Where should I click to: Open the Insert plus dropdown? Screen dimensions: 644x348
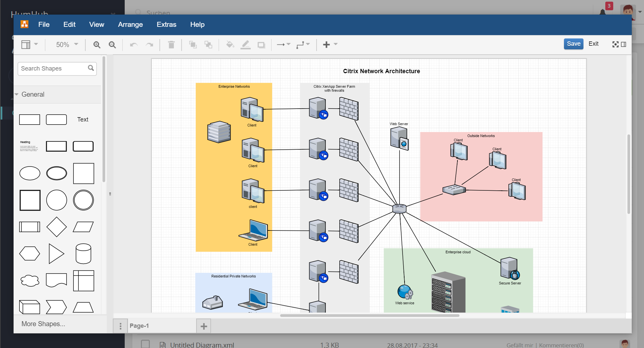click(330, 45)
